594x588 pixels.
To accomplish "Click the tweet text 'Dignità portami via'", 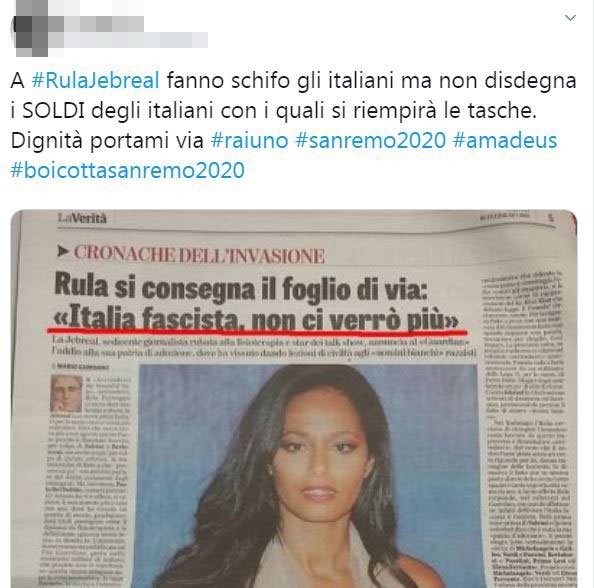I will coord(107,141).
